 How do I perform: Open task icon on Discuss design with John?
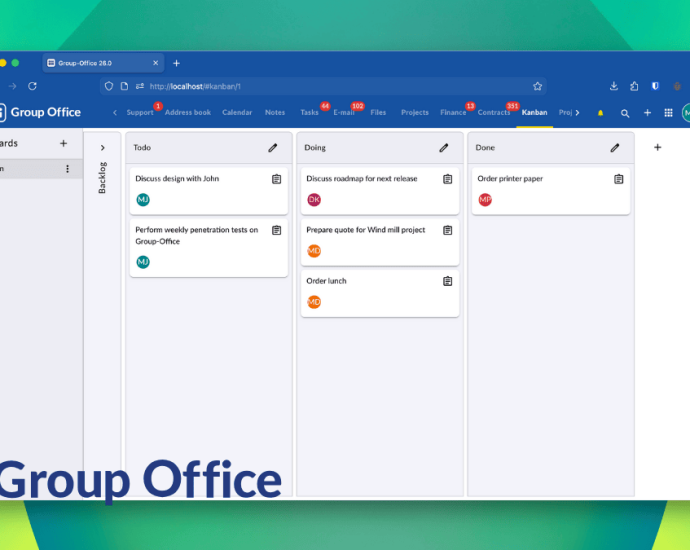coord(276,179)
